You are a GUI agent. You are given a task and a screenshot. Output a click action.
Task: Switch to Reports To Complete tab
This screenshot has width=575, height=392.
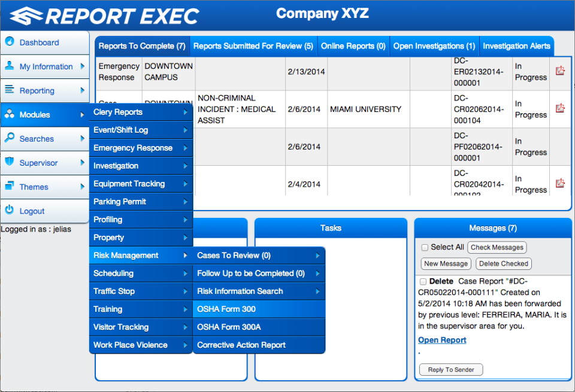pos(142,46)
